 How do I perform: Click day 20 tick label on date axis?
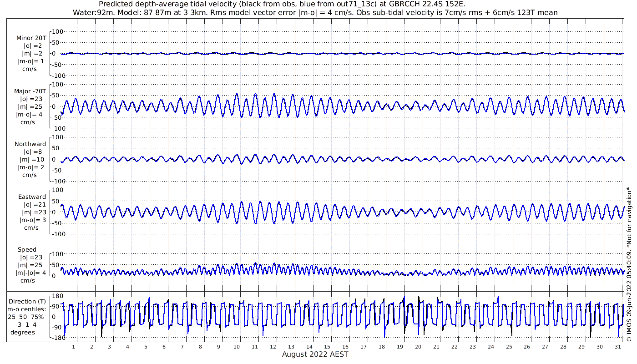[x=418, y=347]
